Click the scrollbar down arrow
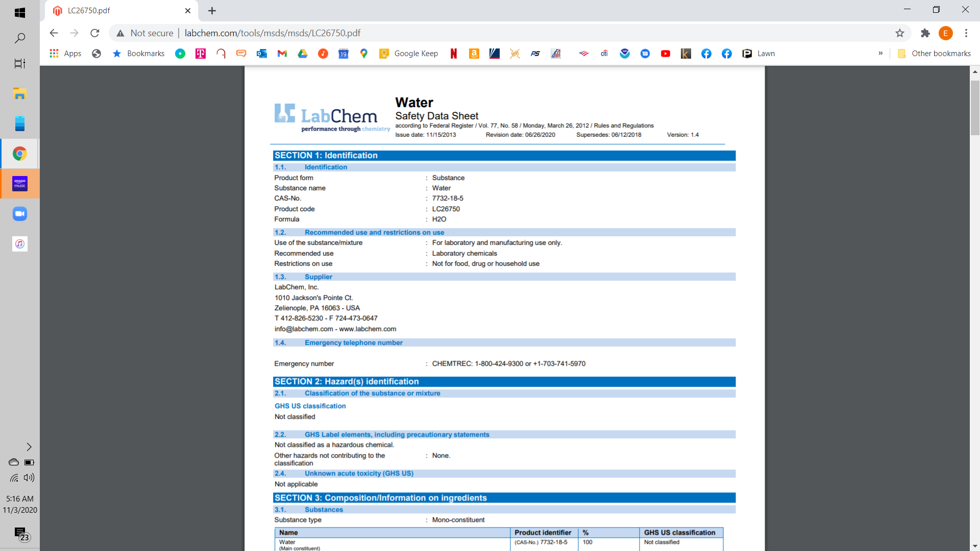Screen dimensions: 980x551 click(x=975, y=546)
